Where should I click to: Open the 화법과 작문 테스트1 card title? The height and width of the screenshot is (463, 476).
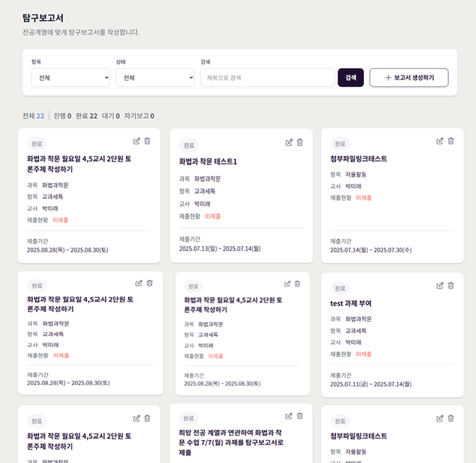click(208, 162)
